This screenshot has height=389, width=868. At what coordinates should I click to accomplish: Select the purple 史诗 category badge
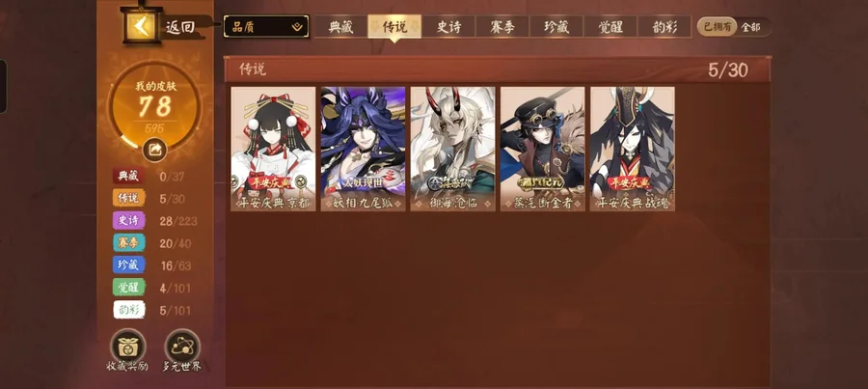[129, 220]
